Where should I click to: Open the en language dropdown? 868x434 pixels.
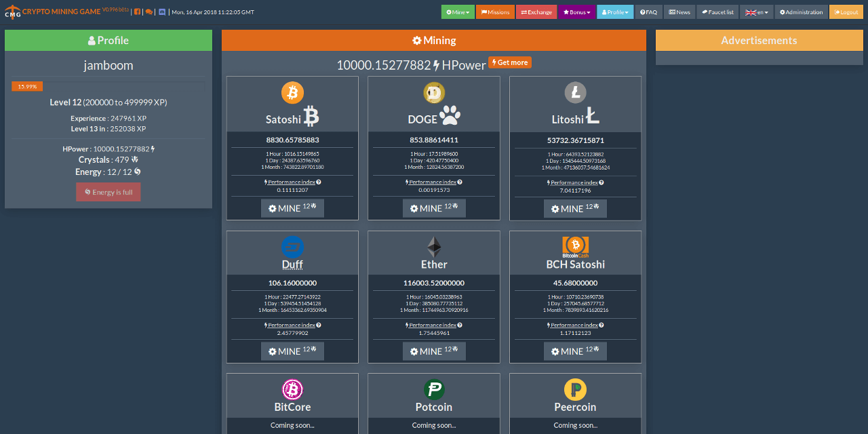pos(756,12)
